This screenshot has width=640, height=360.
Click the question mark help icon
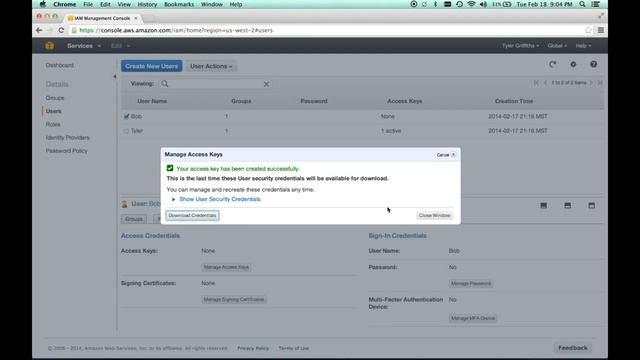click(x=593, y=64)
